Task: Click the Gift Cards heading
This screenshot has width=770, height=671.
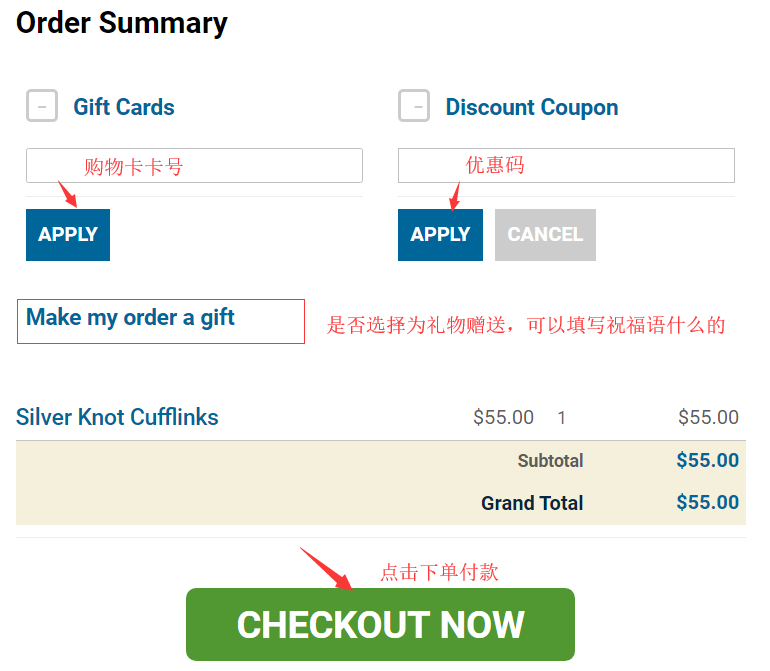Action: point(124,107)
